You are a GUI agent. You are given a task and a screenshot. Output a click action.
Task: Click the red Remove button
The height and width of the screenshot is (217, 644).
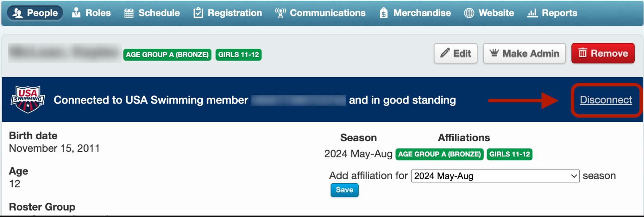[x=603, y=53]
